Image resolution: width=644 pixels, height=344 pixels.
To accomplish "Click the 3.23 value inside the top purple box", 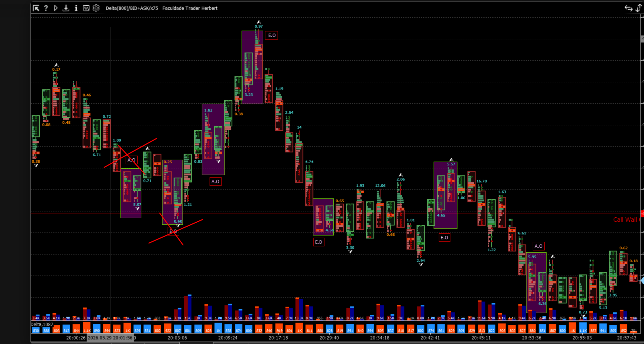I will click(x=249, y=94).
